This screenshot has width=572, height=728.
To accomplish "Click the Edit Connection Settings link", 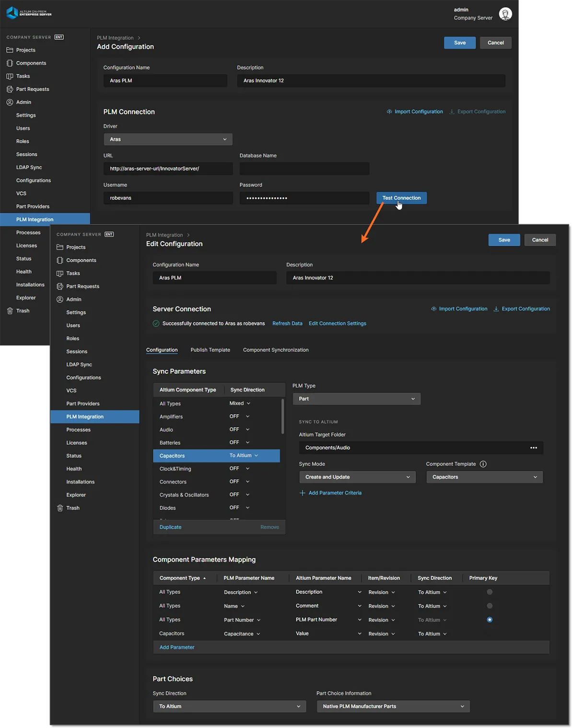I will coord(338,324).
